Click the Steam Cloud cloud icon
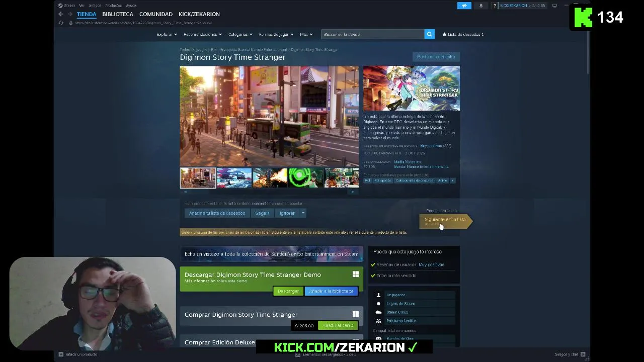Screen dimensions: 644x362 click(378, 312)
